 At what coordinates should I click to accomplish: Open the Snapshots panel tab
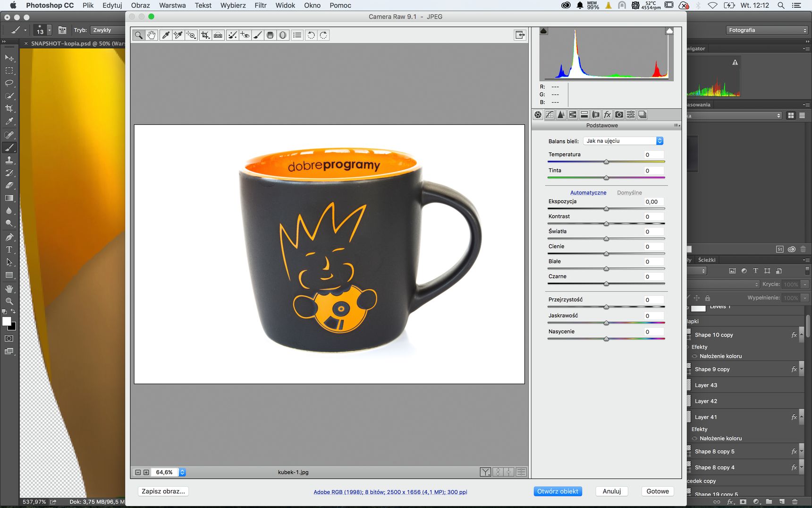[643, 114]
